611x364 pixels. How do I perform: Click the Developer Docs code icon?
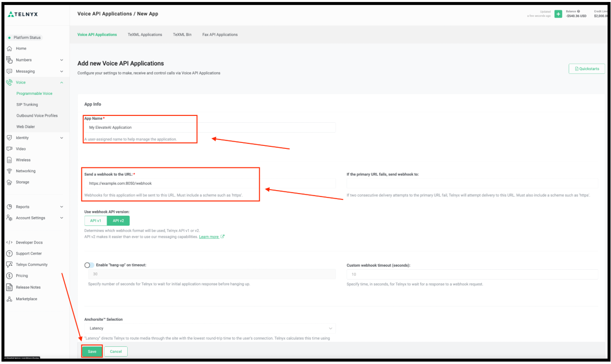[x=9, y=243]
